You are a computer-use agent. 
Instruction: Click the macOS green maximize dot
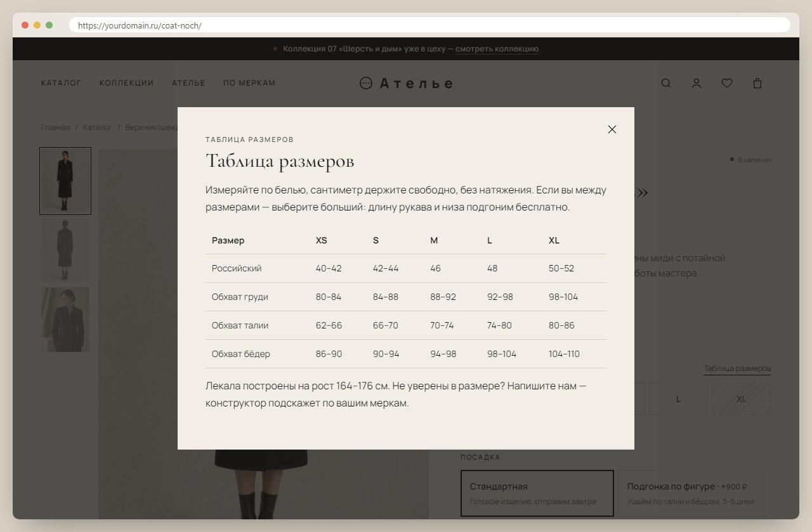(x=49, y=25)
